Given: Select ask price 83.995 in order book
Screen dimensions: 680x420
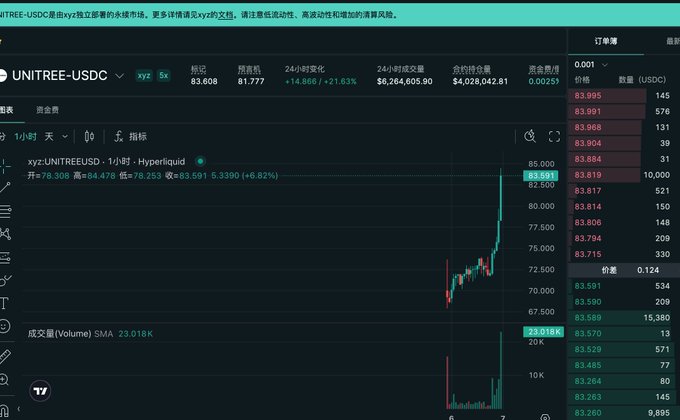Looking at the screenshot, I should click(x=588, y=95).
